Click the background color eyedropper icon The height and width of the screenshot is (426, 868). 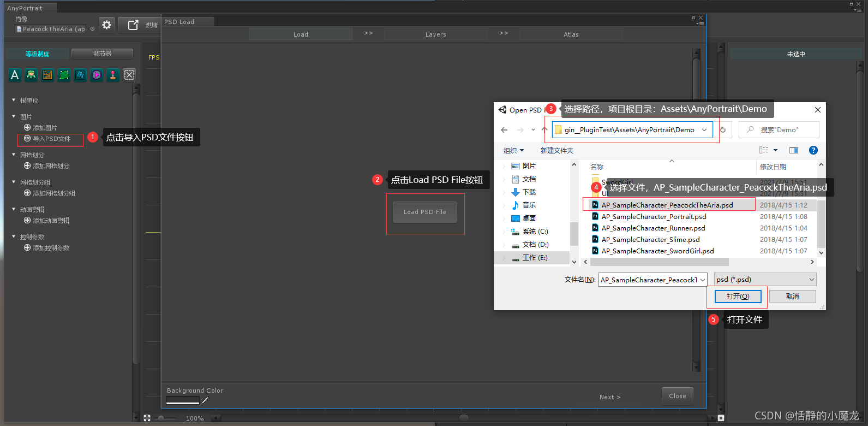click(x=205, y=401)
